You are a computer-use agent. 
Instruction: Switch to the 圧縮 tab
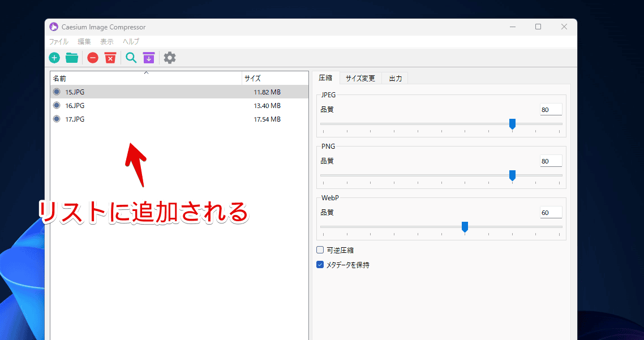326,78
